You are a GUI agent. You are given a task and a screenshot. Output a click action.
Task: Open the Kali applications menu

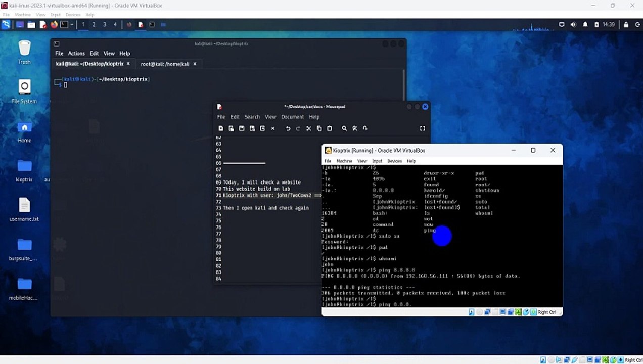(6, 24)
